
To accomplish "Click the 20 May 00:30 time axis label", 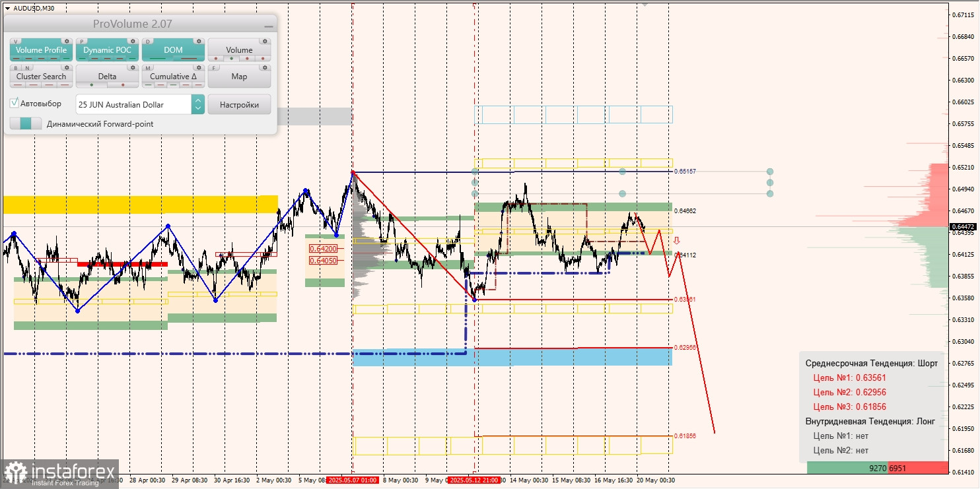I will click(x=655, y=480).
